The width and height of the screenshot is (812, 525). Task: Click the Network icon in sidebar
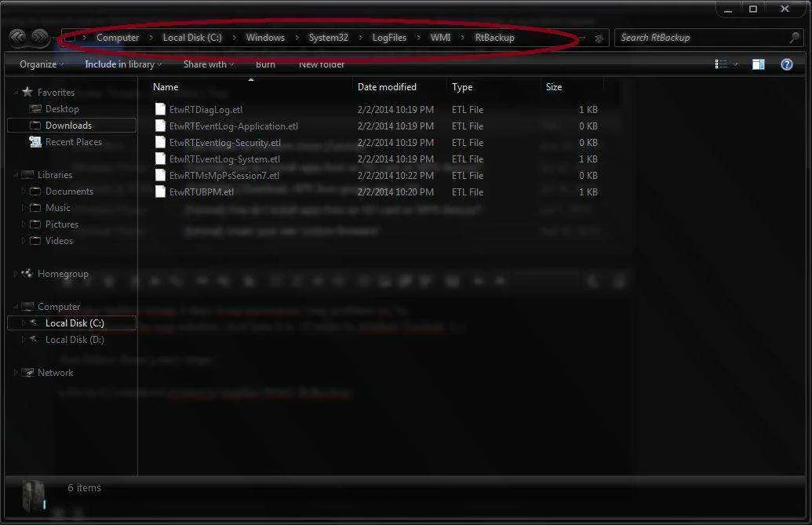click(x=27, y=372)
